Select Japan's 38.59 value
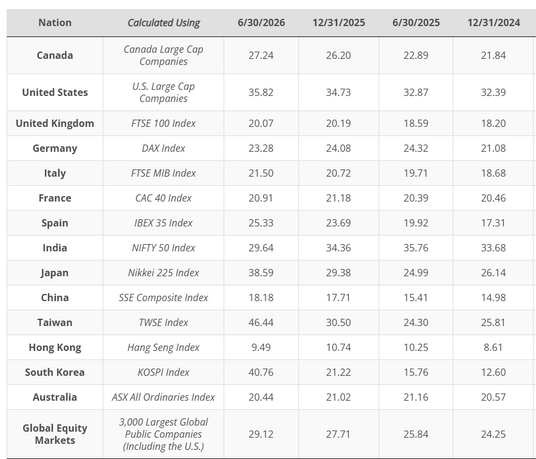 pos(261,273)
